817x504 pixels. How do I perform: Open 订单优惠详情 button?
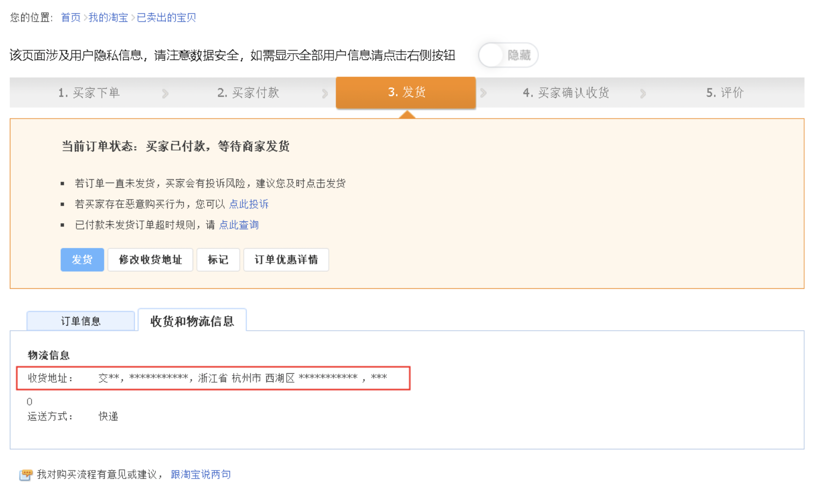click(x=286, y=260)
